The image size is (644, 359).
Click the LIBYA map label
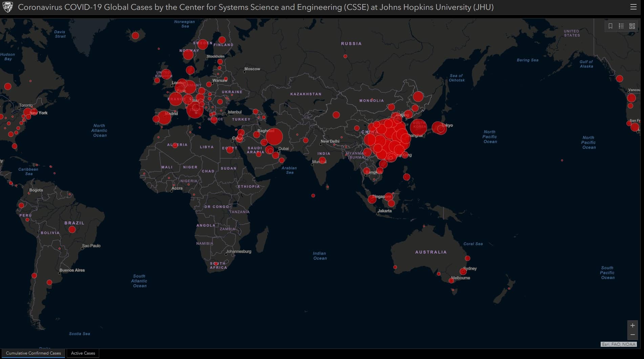(207, 147)
